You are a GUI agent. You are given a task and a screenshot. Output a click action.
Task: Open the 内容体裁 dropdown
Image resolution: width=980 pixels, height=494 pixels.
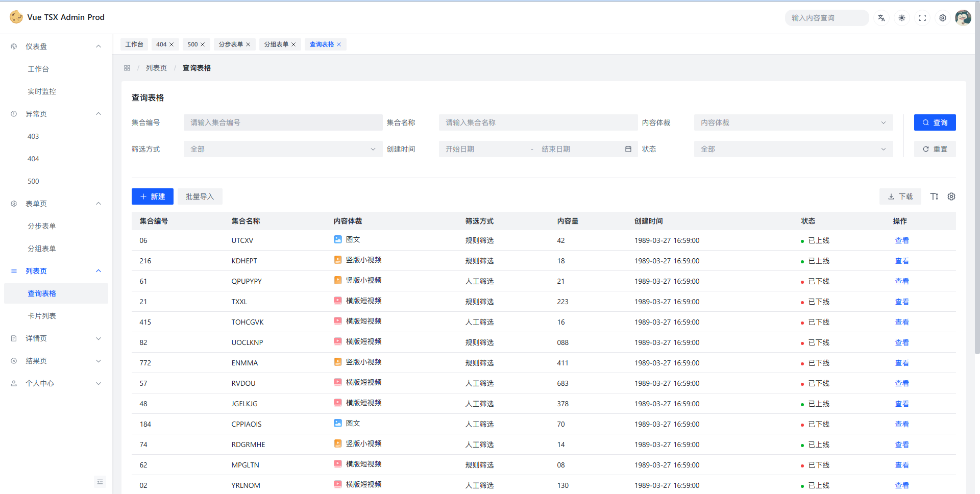click(x=793, y=122)
